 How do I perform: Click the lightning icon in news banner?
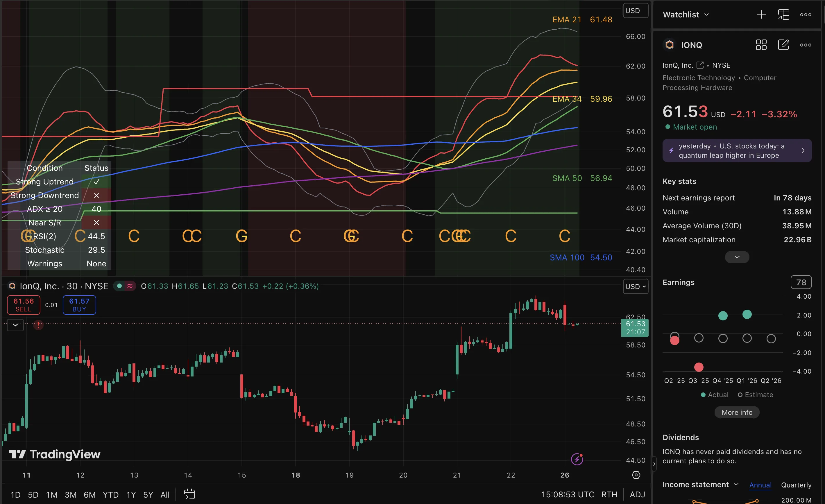point(671,150)
